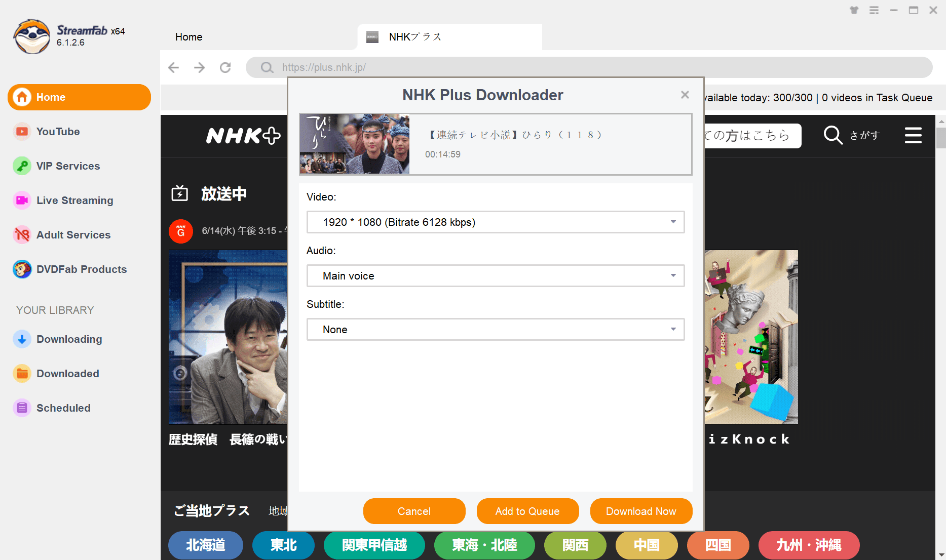Switch to the Home tab

(x=188, y=37)
